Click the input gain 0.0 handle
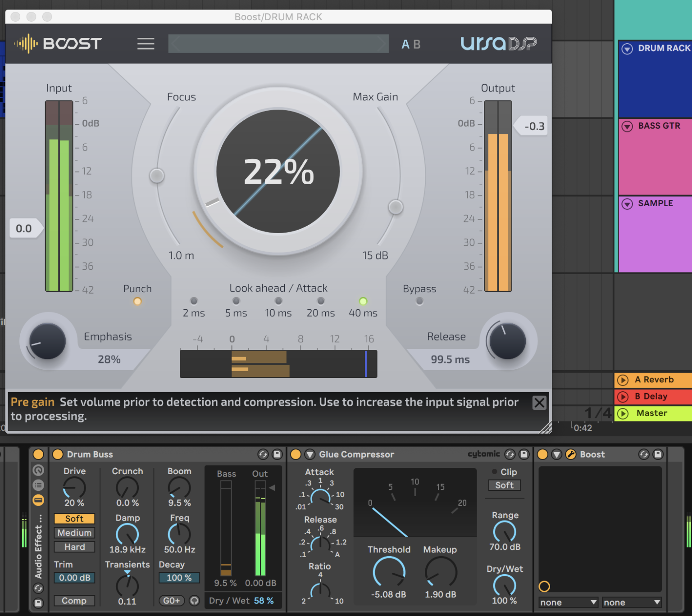 [x=26, y=228]
